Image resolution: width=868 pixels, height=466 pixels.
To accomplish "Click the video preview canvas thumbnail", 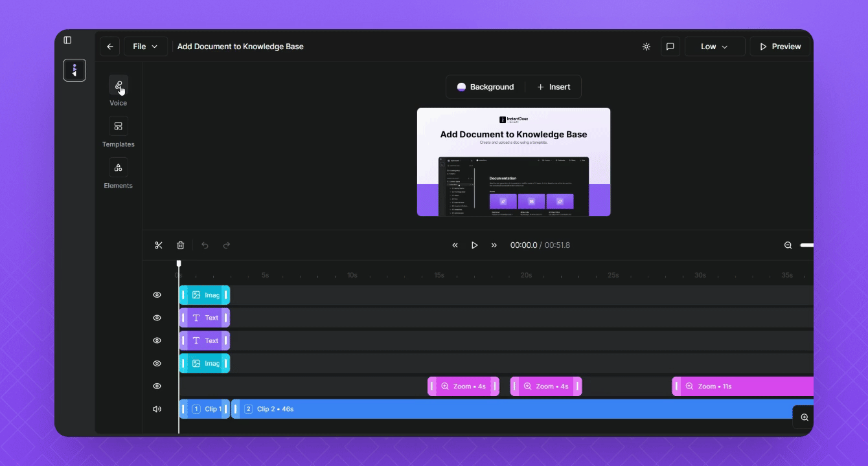I will coord(514,162).
